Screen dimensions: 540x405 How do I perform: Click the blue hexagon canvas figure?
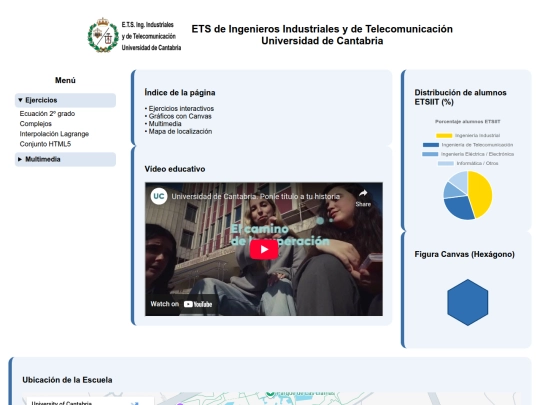pyautogui.click(x=468, y=302)
